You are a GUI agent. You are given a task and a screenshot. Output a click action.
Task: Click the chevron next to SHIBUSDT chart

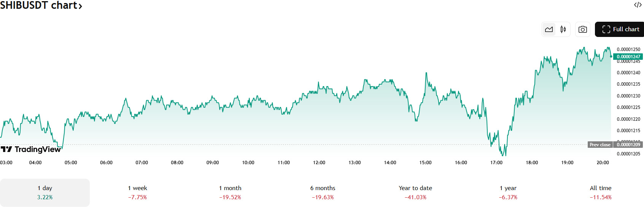coord(80,6)
